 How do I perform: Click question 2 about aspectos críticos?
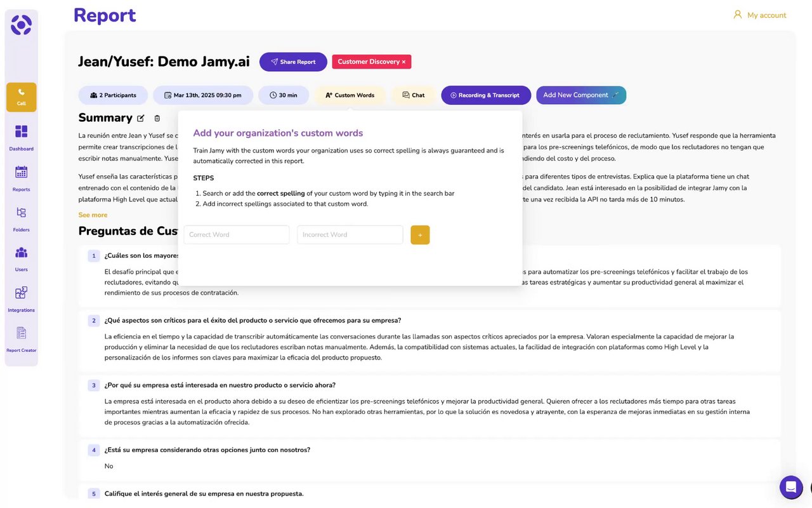252,321
